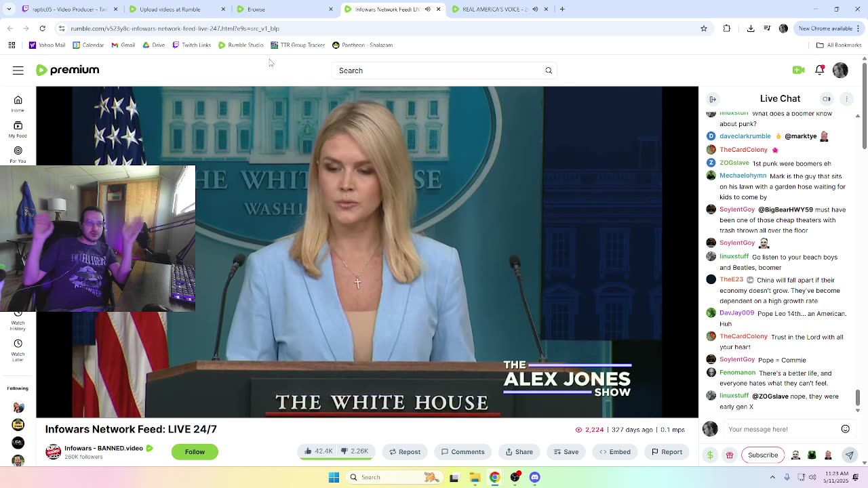Open the media controls icon
This screenshot has width=868, height=488.
(x=767, y=28)
